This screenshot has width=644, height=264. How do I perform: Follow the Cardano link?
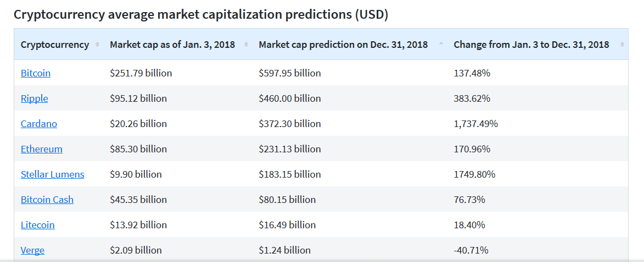39,124
